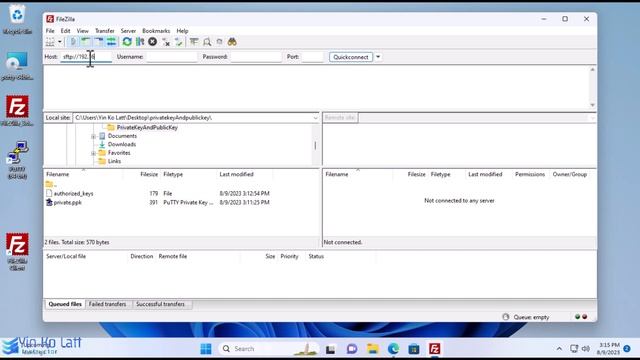Viewport: 640px width, 360px height.
Task: Switch to Queued files tab
Action: [x=65, y=304]
